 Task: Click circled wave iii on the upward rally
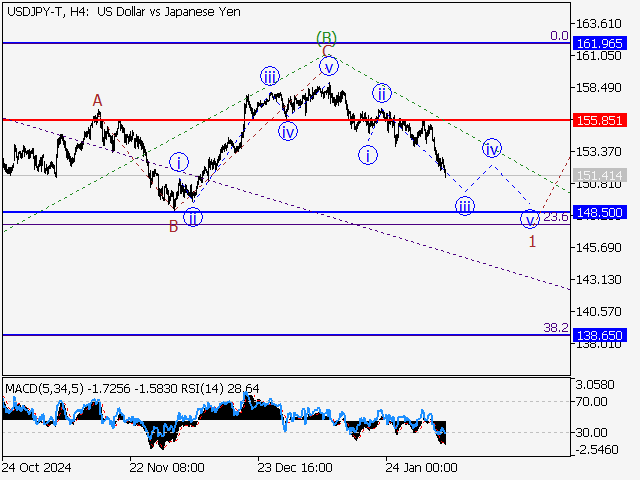[x=270, y=77]
